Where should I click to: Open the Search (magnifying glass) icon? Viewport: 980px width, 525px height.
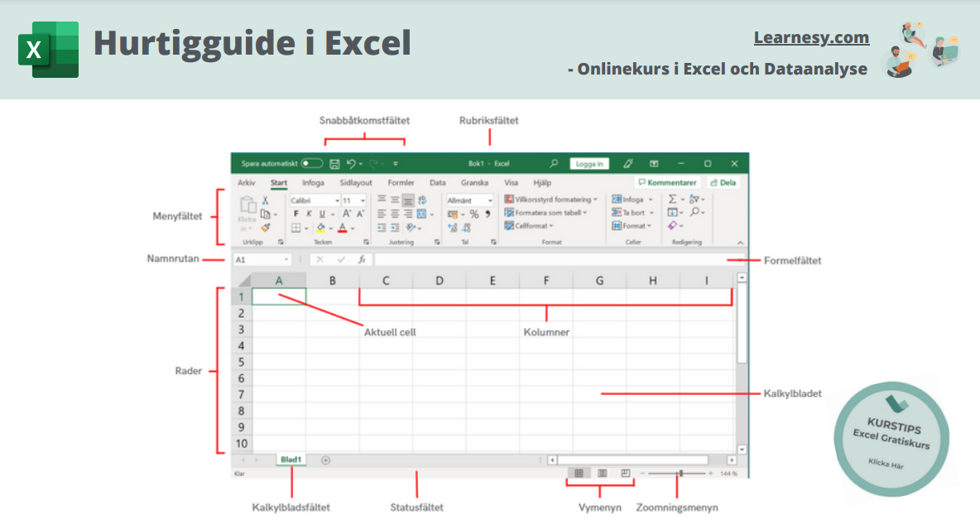point(554,163)
